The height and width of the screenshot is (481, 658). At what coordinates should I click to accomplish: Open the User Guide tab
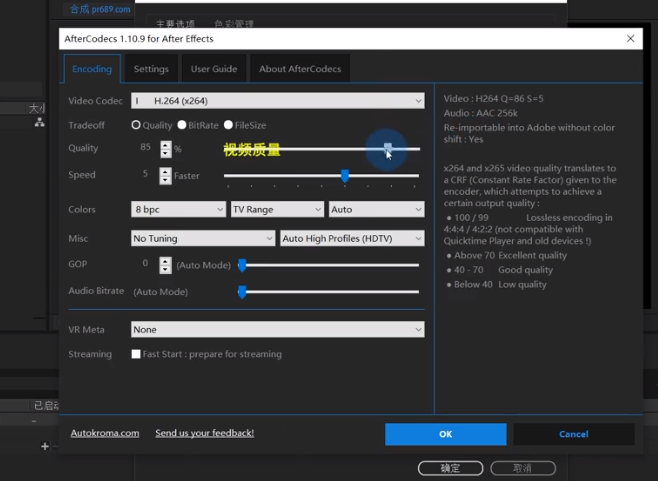(x=214, y=69)
